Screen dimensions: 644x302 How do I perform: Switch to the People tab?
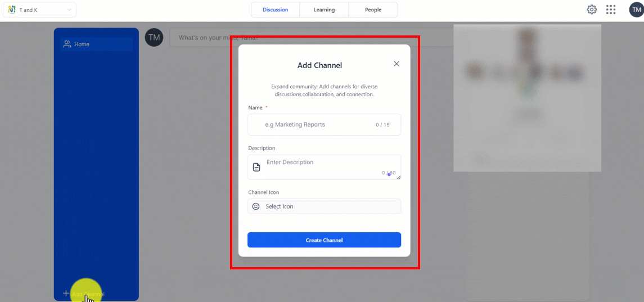[373, 10]
